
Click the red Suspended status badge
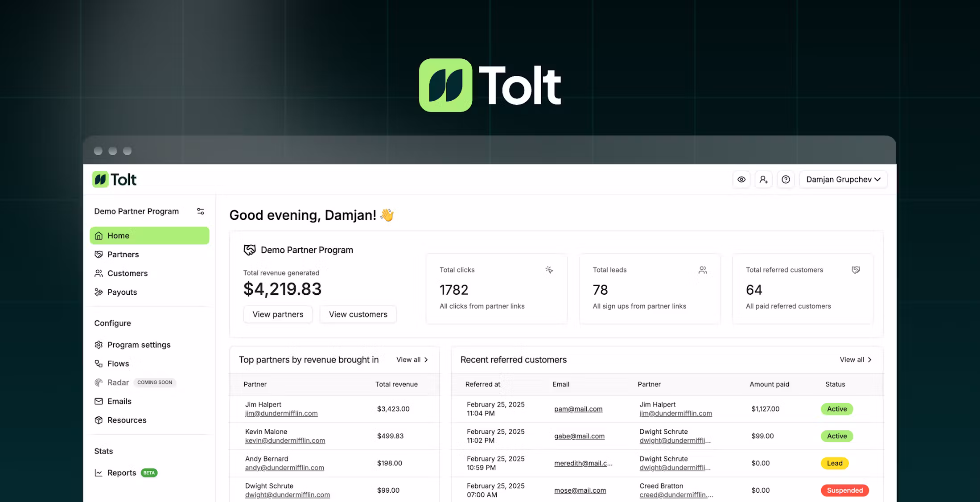(845, 490)
